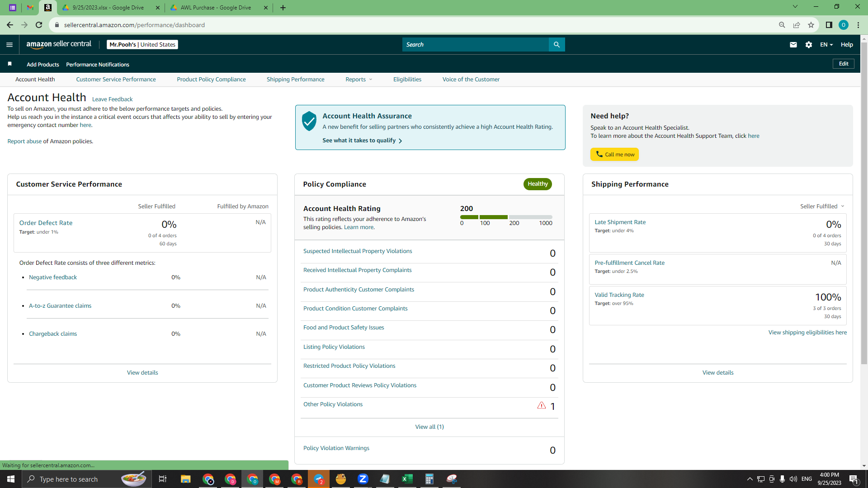This screenshot has width=868, height=488.
Task: Click the share page icon in the address bar
Action: pos(797,25)
